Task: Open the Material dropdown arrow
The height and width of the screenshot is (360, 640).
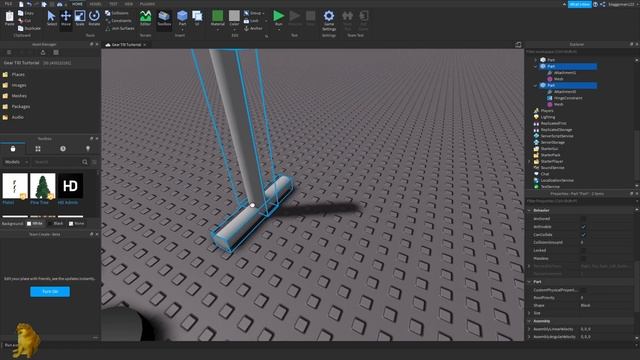Action: click(x=218, y=30)
